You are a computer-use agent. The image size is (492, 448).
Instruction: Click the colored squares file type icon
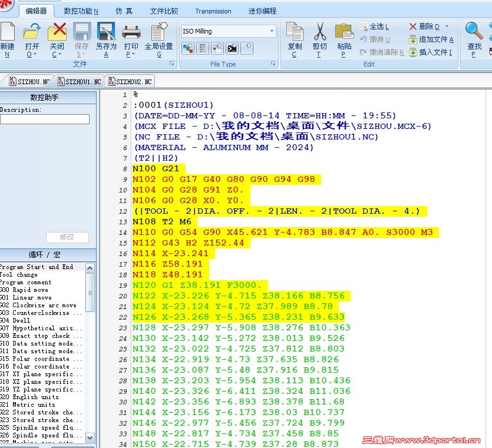point(187,48)
